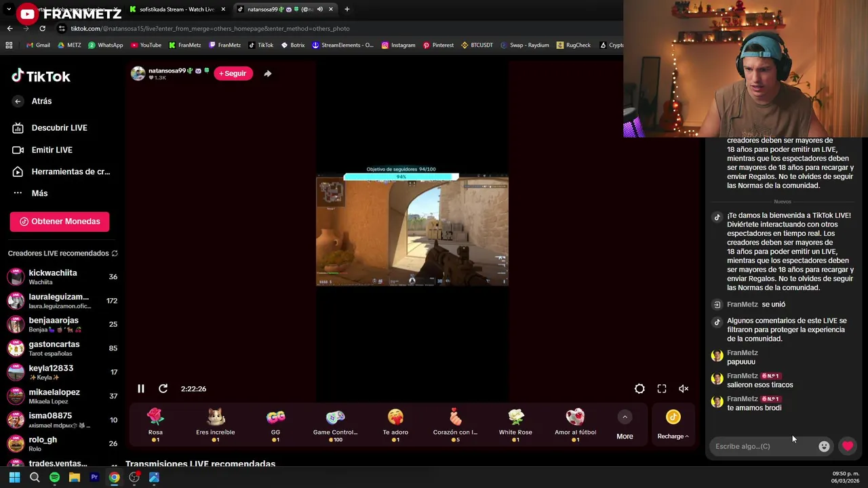Open the tab search dropdown
This screenshot has height=488, width=868.
(x=8, y=9)
